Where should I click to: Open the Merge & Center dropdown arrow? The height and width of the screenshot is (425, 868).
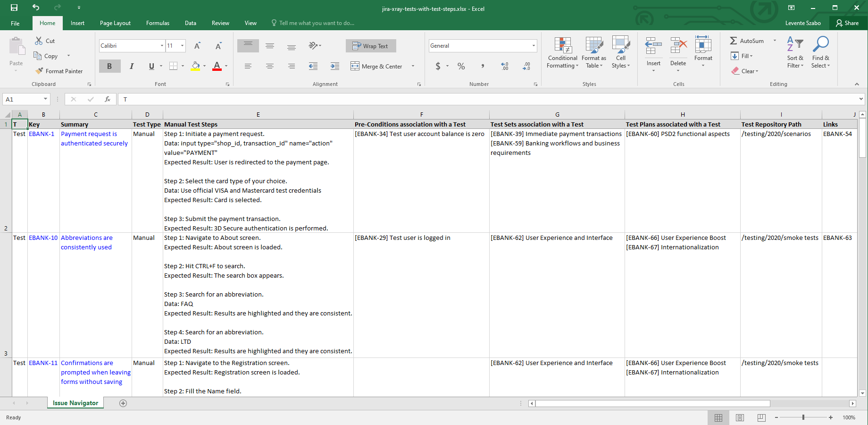[413, 67]
